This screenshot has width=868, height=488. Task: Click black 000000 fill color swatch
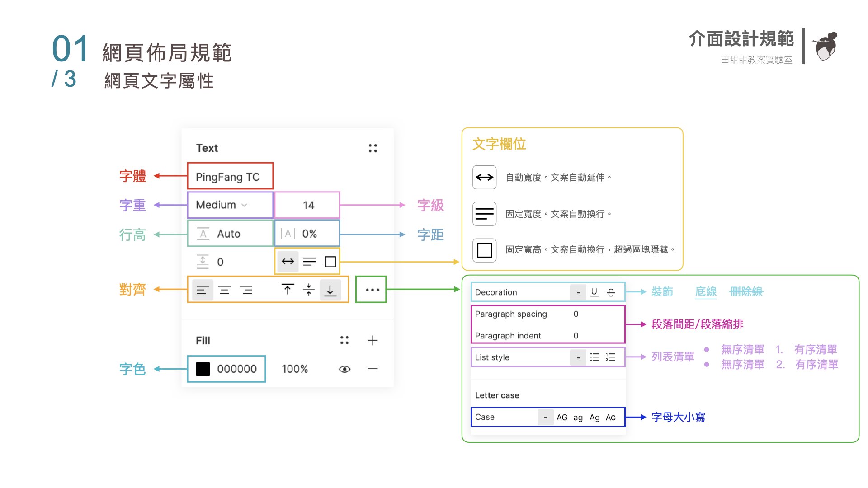[x=203, y=369]
